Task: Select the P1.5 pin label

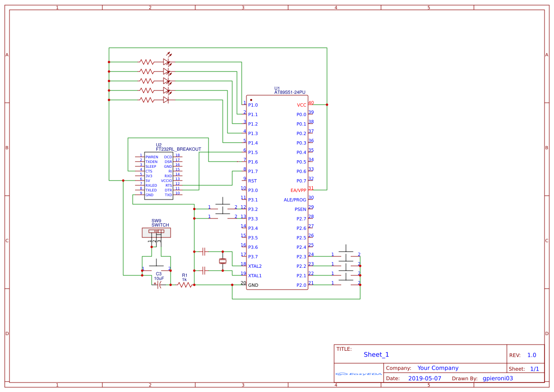Action: [253, 152]
